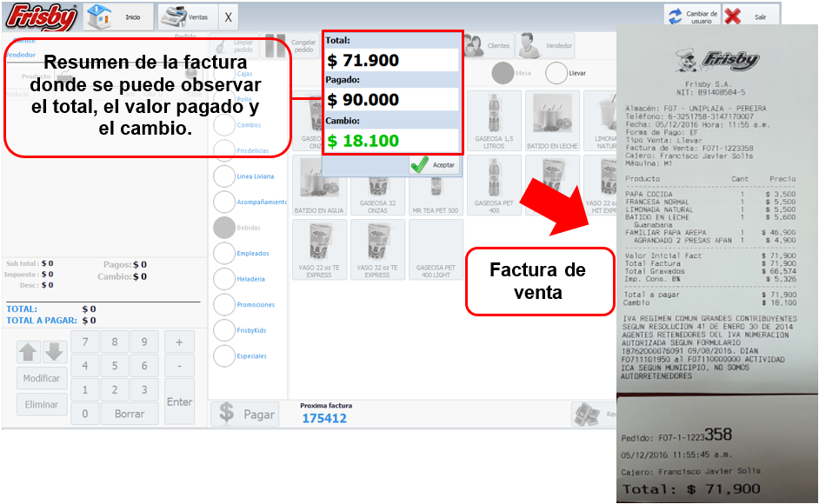Click keypad digit 5
The width and height of the screenshot is (819, 504).
pos(115,366)
